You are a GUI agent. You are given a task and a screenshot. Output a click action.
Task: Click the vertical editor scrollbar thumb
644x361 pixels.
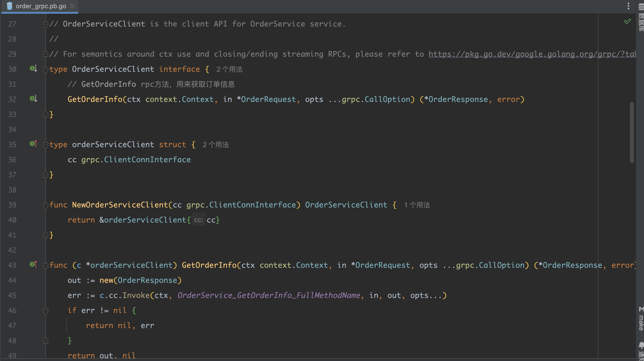point(632,133)
